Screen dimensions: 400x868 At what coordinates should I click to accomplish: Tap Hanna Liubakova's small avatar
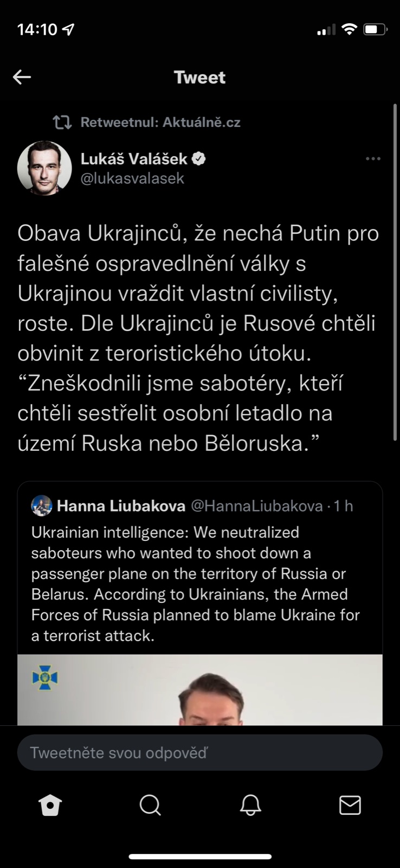(42, 506)
